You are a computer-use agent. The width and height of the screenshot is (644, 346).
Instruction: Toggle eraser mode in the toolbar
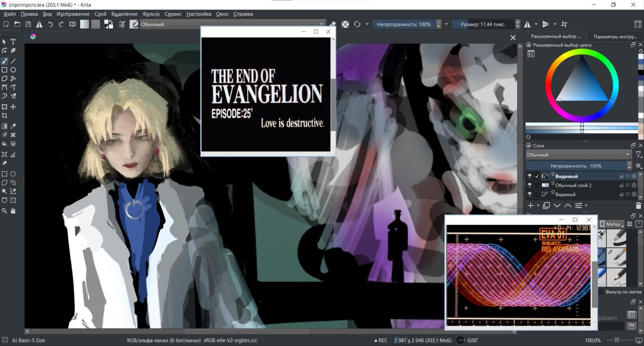[x=333, y=24]
